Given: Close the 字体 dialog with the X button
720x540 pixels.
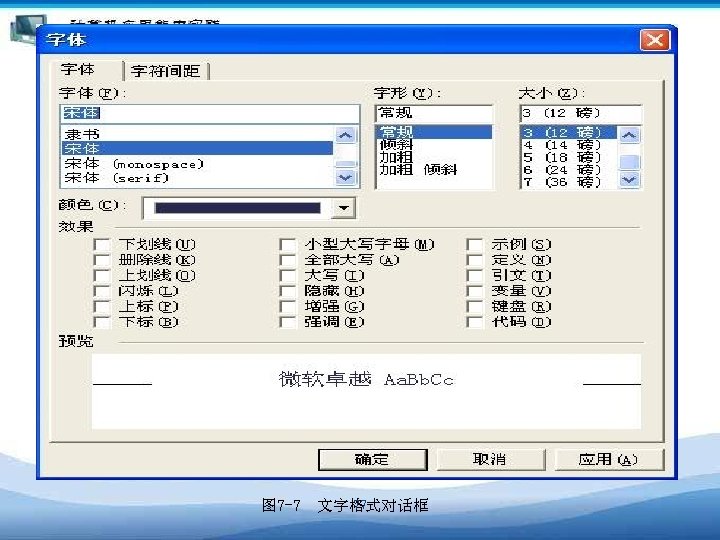Looking at the screenshot, I should pos(655,40).
